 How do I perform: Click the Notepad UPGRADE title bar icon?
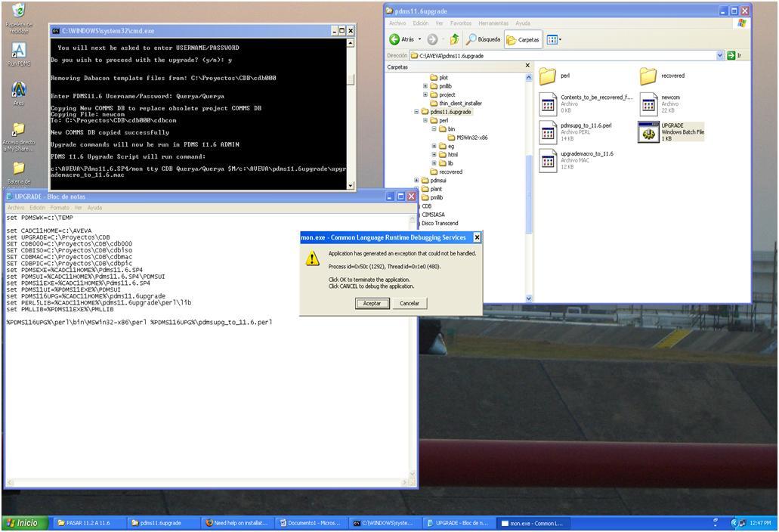point(9,196)
